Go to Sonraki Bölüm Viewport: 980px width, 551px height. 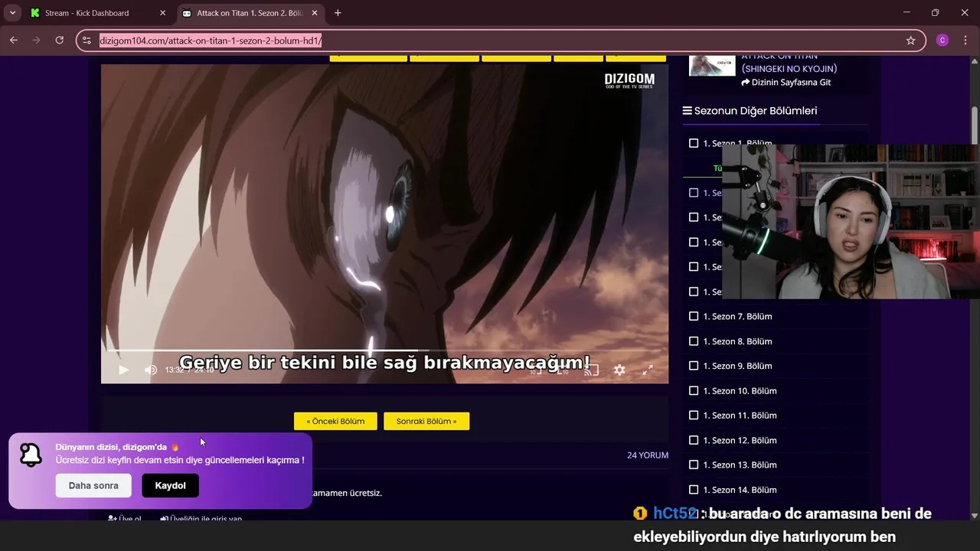click(426, 421)
